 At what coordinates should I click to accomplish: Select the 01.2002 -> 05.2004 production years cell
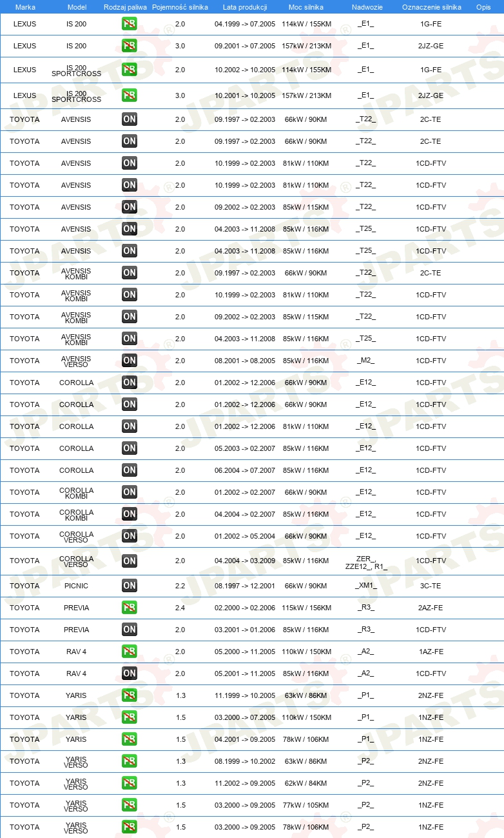pos(245,536)
